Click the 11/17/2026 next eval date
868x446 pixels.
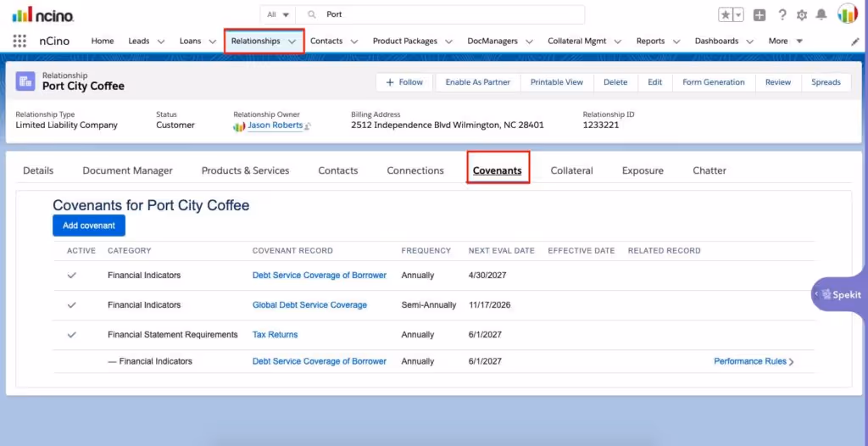[x=490, y=304]
